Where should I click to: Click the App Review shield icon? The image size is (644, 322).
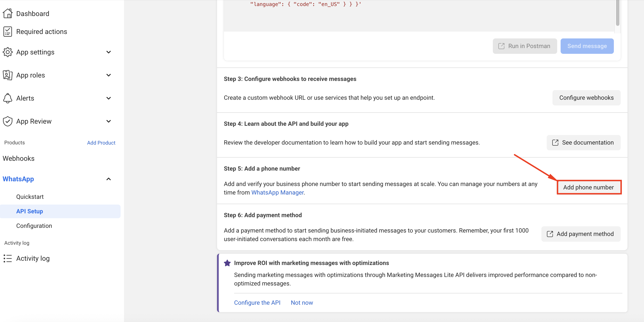[x=8, y=121]
